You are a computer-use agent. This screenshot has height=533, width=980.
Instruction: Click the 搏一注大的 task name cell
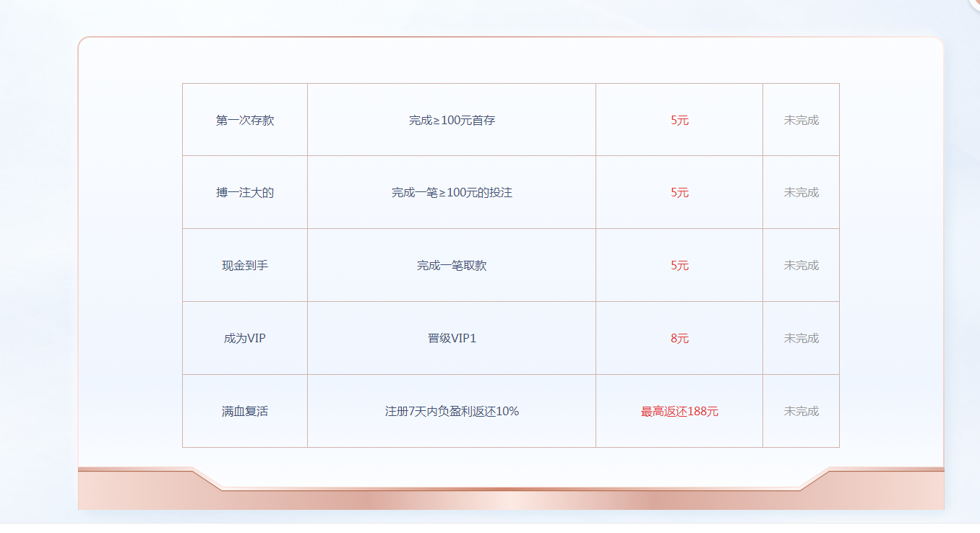pyautogui.click(x=245, y=193)
